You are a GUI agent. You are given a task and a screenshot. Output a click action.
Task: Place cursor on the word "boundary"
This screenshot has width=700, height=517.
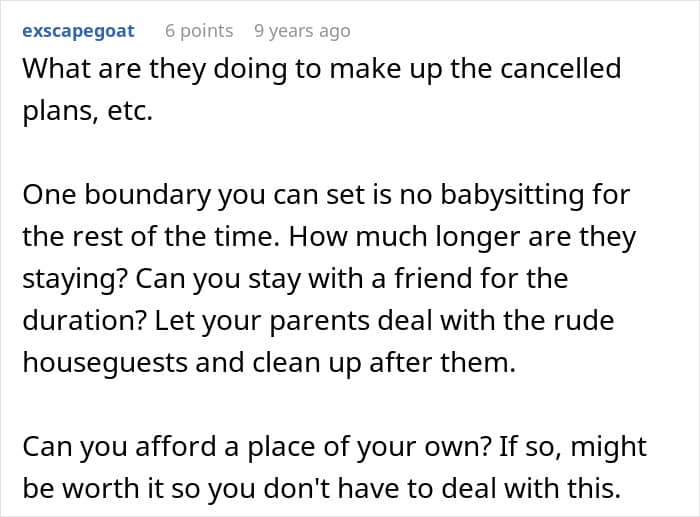(147, 195)
